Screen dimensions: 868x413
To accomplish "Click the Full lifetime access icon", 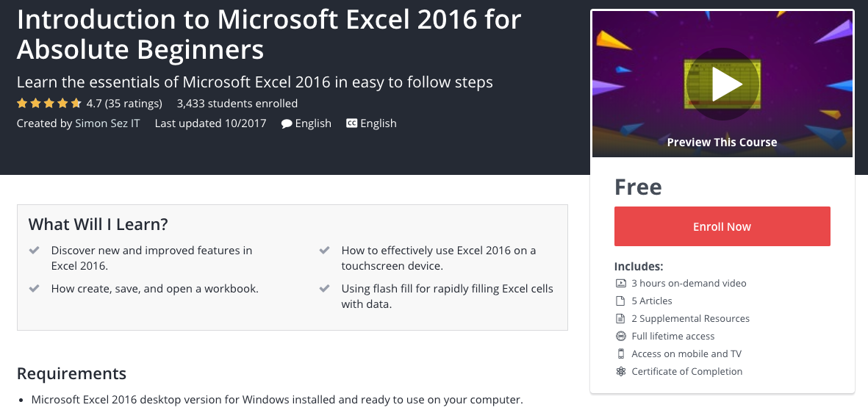I will click(x=620, y=336).
